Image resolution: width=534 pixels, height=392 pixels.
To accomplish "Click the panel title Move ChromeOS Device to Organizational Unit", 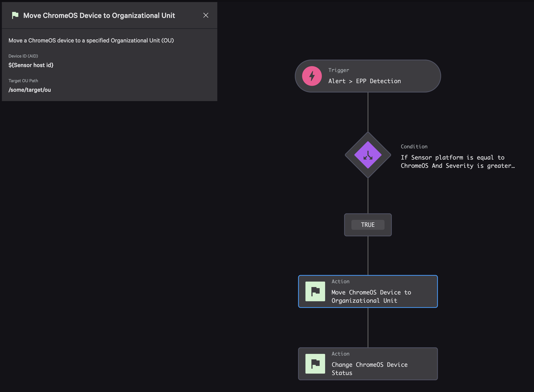I will [x=99, y=16].
